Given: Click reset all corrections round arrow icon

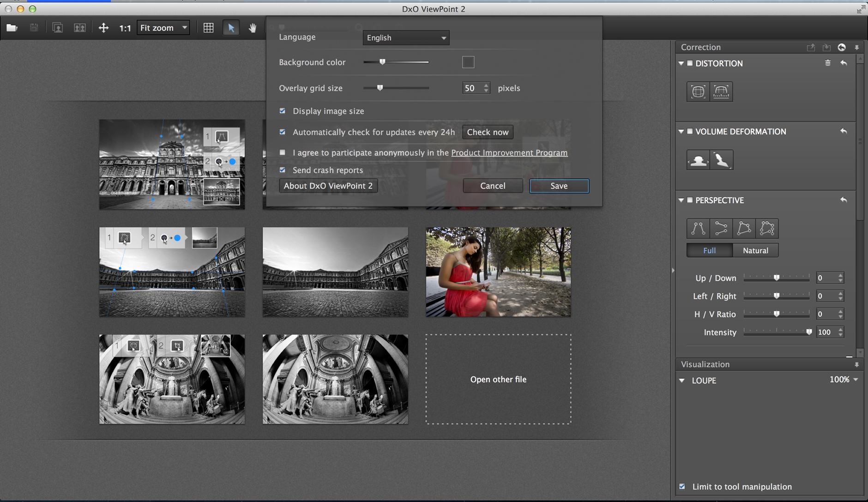Looking at the screenshot, I should point(842,47).
